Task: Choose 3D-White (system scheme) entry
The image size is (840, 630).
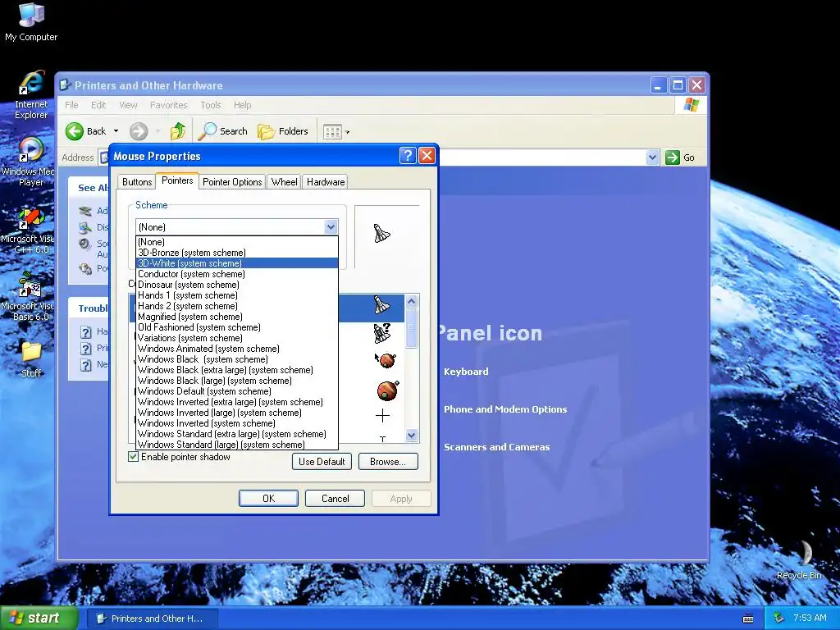Action: (x=237, y=263)
